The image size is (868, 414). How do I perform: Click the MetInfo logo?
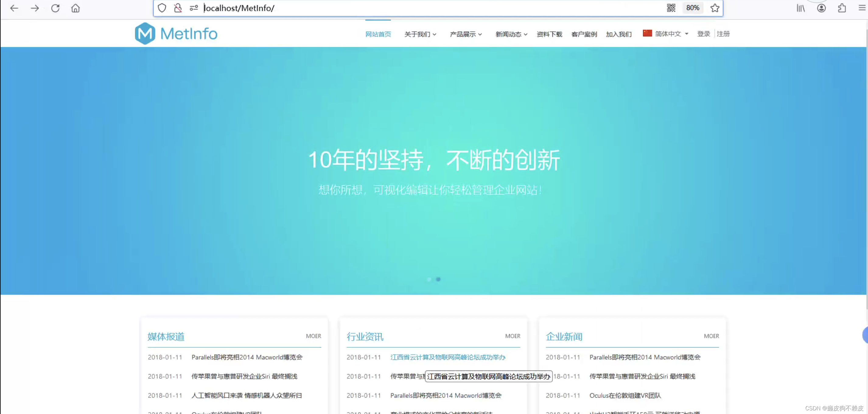click(176, 34)
